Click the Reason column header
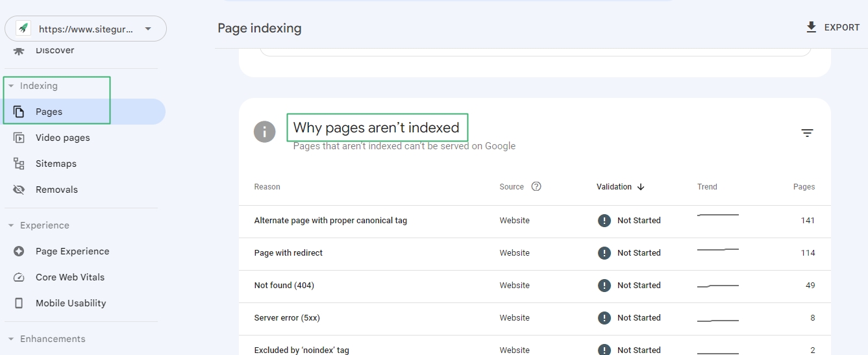868x355 pixels. click(x=267, y=187)
